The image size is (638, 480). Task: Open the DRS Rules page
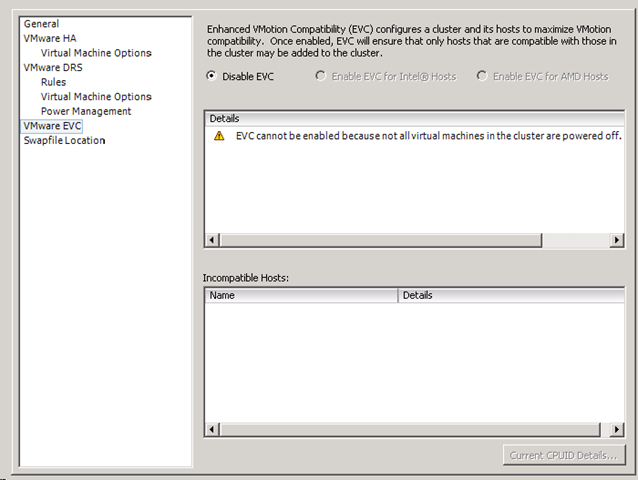(x=53, y=82)
